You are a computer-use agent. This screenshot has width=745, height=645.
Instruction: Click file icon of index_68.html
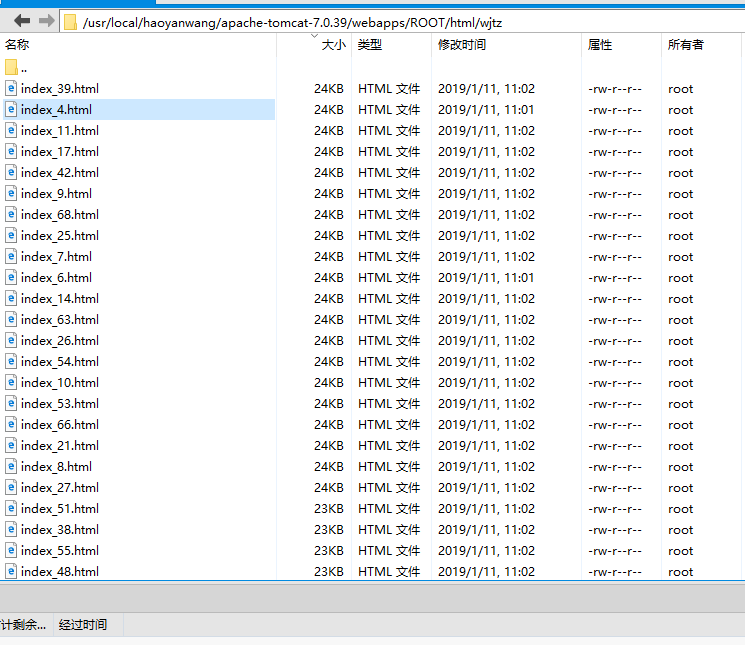11,214
